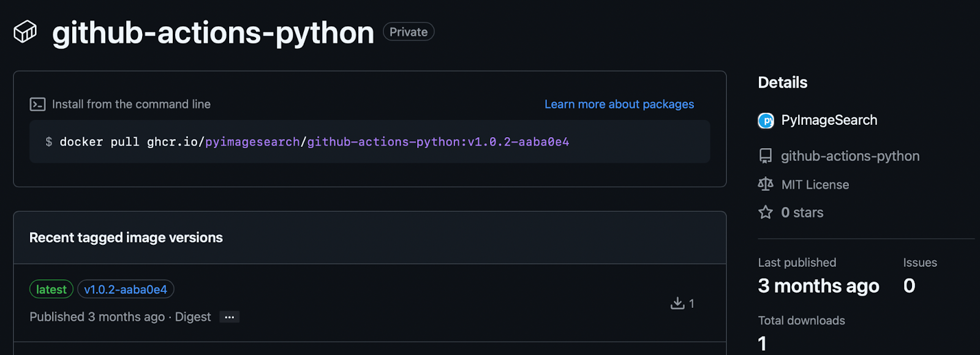980x355 pixels.
Task: Click Published 3 months ago text
Action: point(97,317)
